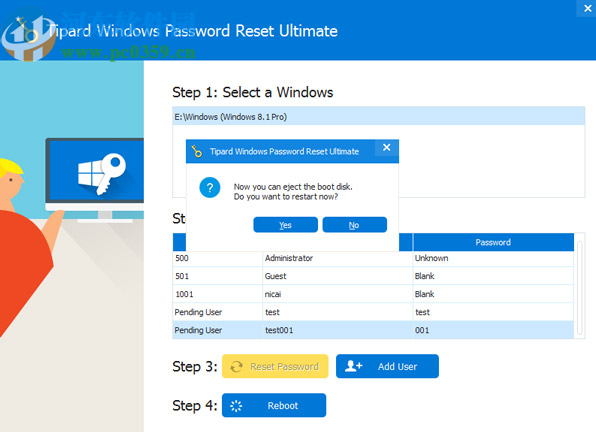Select the Guest user row
The image size is (596, 432).
tap(373, 276)
